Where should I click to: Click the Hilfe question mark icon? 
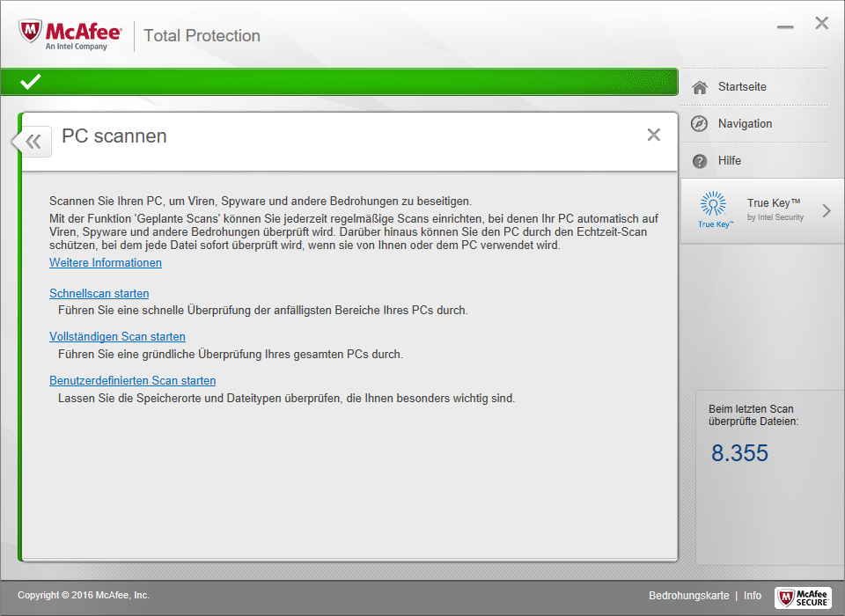[700, 161]
